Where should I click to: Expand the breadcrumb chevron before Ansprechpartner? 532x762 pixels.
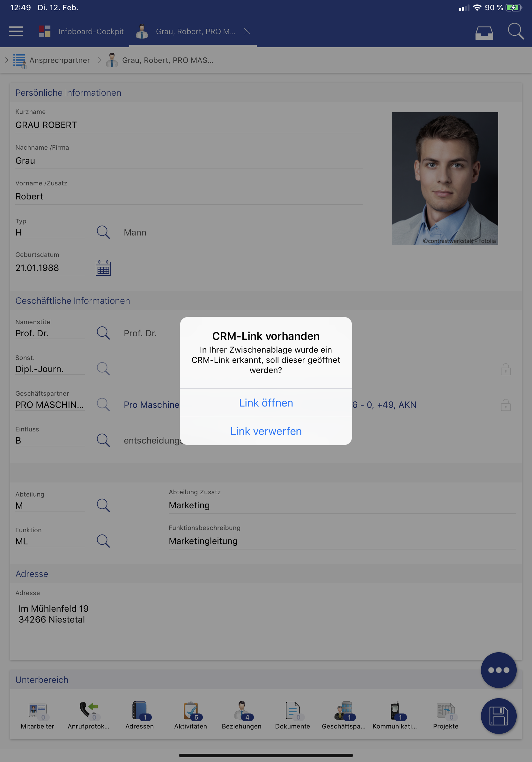[7, 60]
